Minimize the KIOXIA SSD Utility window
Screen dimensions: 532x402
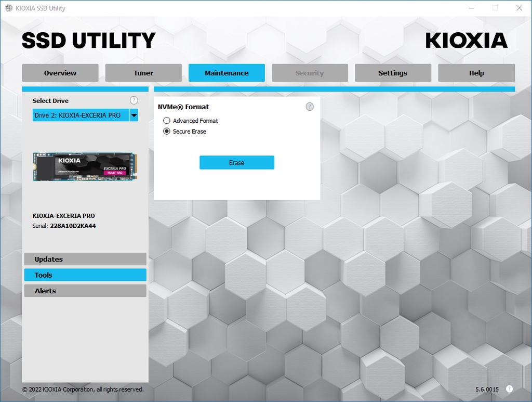(x=471, y=8)
